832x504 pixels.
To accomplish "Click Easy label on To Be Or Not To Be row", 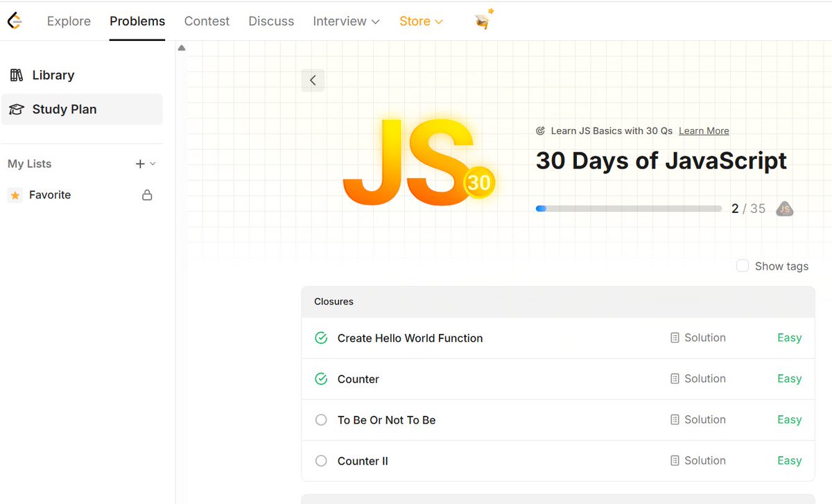I will click(789, 419).
